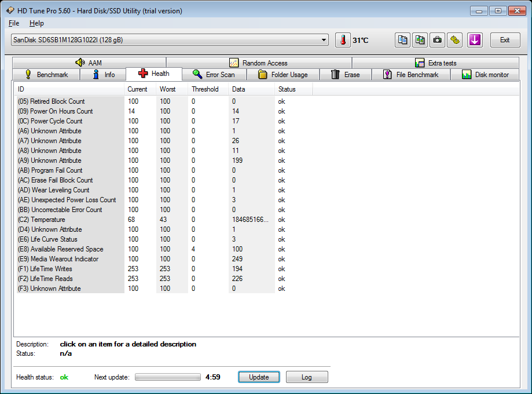Click the copy screenshot to clipboard icon
The height and width of the screenshot is (394, 532).
[420, 40]
